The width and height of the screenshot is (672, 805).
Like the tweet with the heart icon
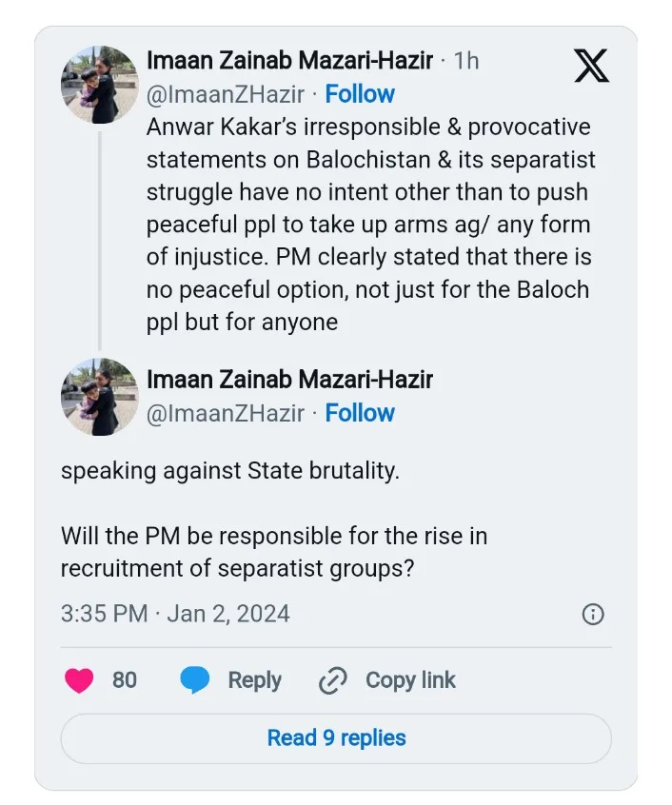(79, 680)
